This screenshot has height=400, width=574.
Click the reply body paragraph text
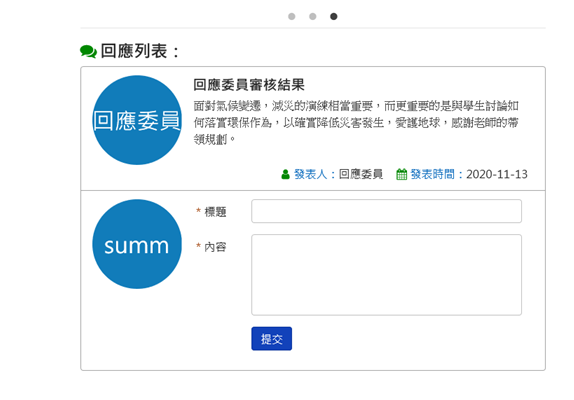(356, 123)
